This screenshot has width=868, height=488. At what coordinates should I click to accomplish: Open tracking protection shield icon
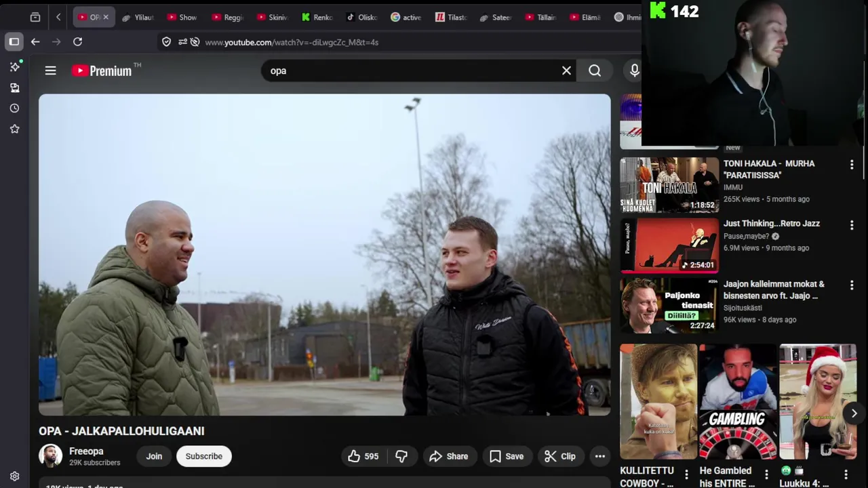166,42
